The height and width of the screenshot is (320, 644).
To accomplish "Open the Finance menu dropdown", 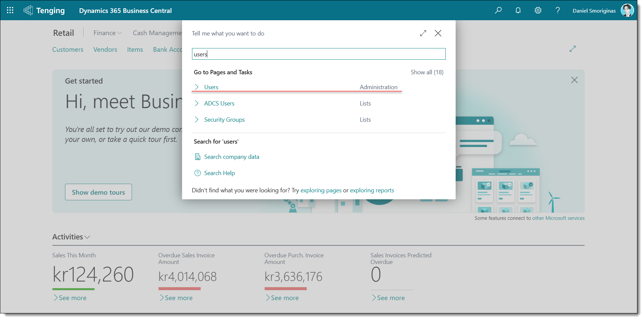I will [108, 33].
